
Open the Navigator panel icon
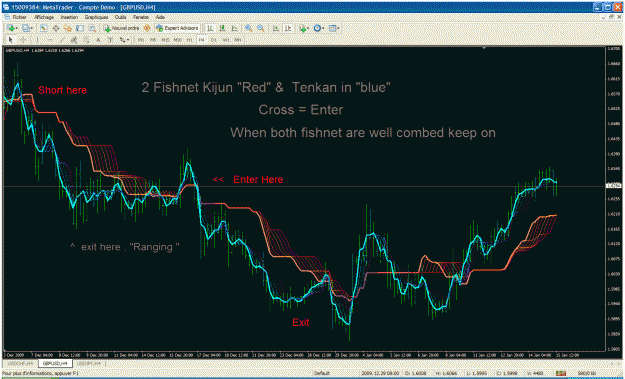68,28
